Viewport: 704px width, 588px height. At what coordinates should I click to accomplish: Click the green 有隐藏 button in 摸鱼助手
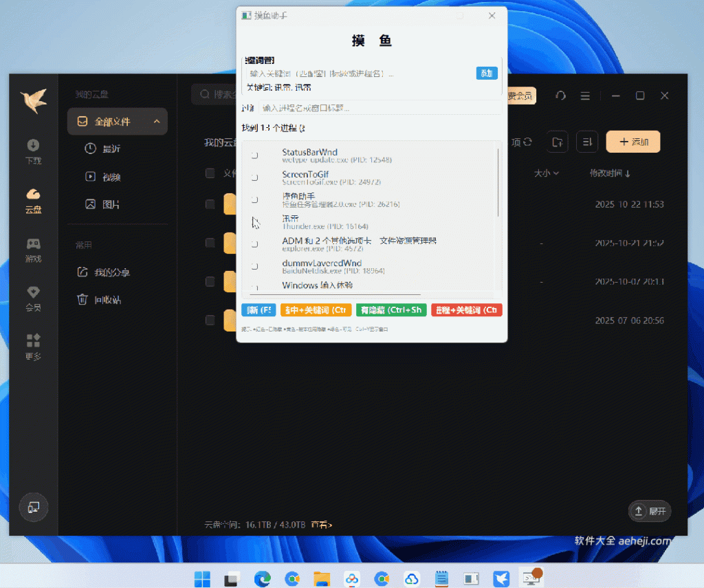coord(390,309)
